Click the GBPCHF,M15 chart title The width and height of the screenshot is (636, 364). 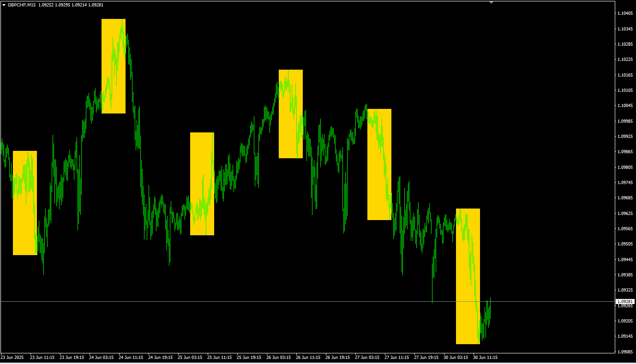(x=22, y=5)
